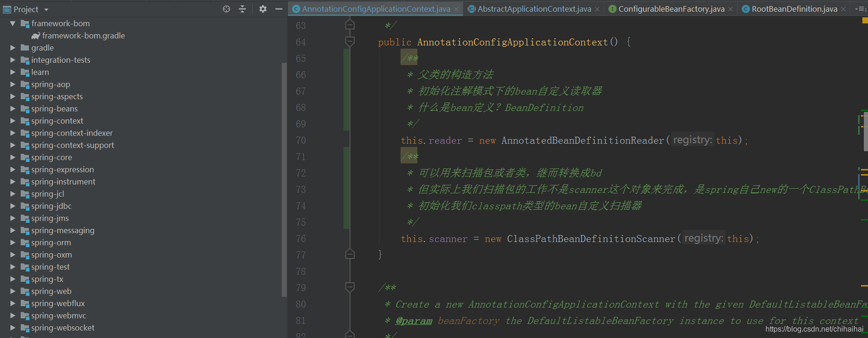Open Project panel settings gear

pyautogui.click(x=263, y=9)
